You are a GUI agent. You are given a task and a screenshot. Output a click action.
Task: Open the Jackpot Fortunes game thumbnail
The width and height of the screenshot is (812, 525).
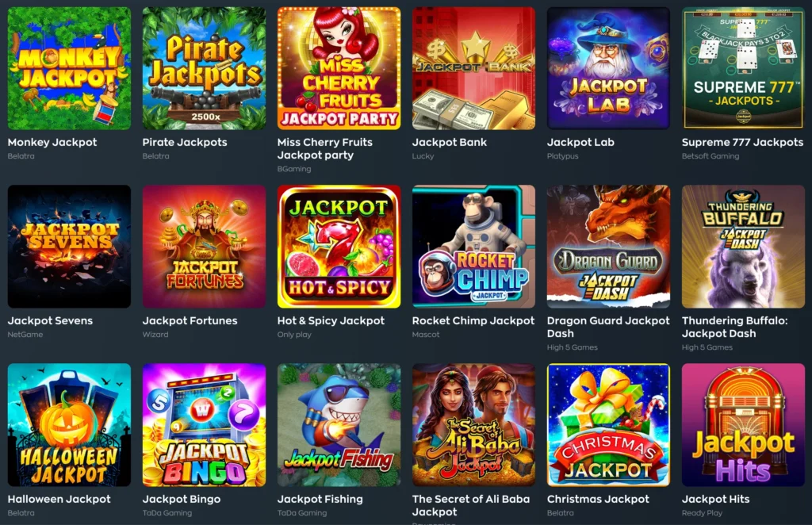(x=204, y=247)
